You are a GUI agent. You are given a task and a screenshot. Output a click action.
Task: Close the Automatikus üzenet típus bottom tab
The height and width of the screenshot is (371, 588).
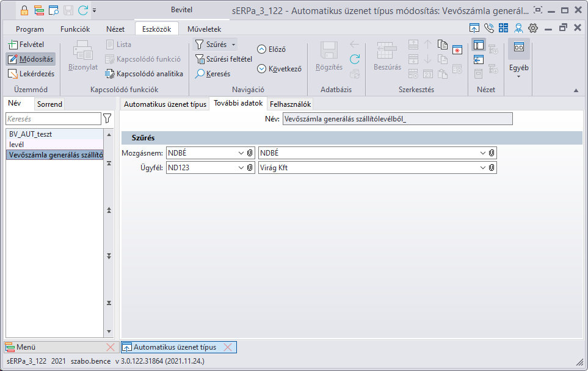tap(227, 347)
